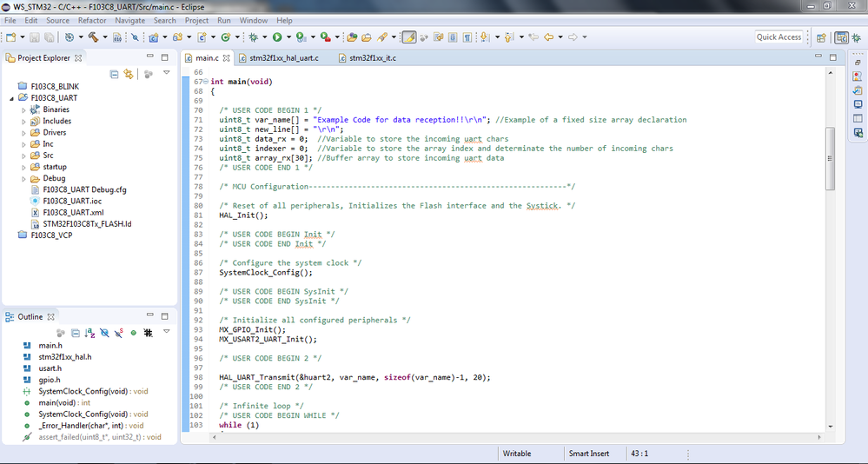Image resolution: width=868 pixels, height=464 pixels.
Task: Click the Back navigation yellow arrow
Action: tap(548, 37)
